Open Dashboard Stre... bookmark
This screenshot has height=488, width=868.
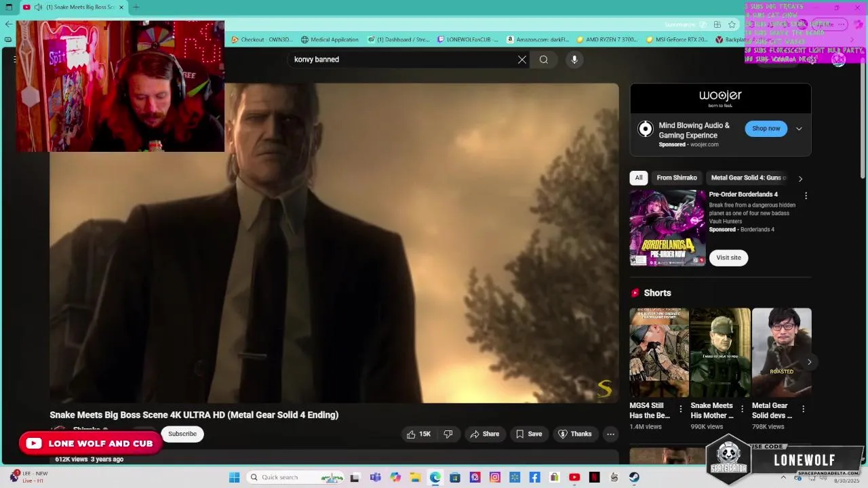click(x=399, y=39)
